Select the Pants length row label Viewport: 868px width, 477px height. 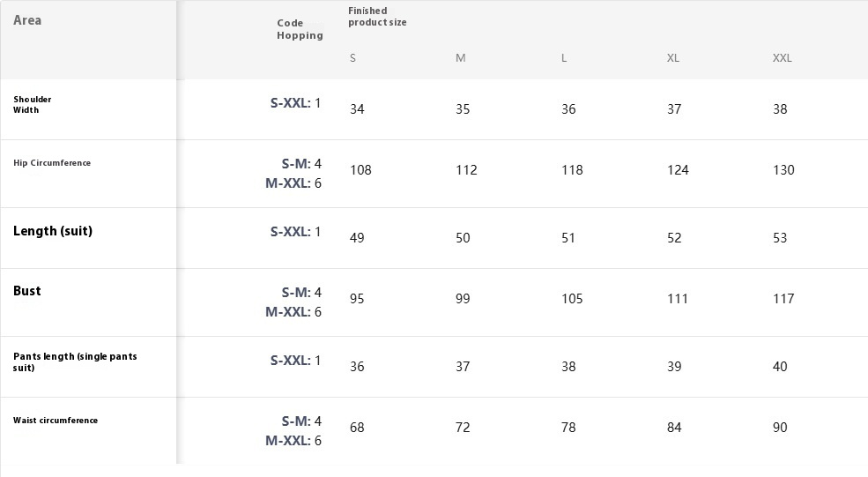click(x=75, y=361)
